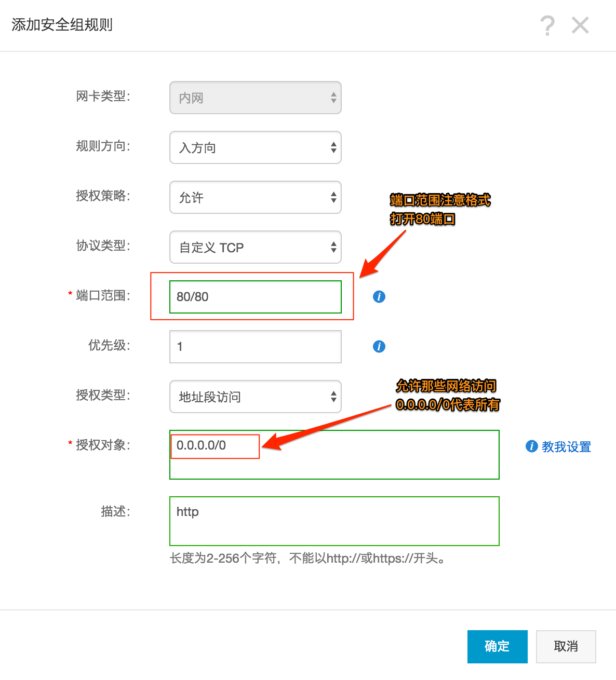Screen dimensions: 616x680
Task: Open the 授权类型 dropdown showing 地址段访问
Action: point(256,397)
